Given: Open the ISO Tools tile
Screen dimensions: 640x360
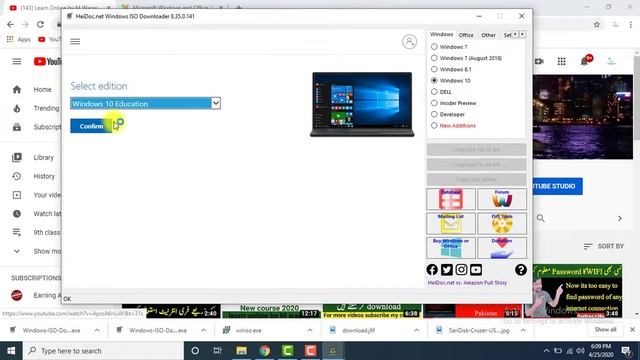Looking at the screenshot, I should (x=502, y=223).
